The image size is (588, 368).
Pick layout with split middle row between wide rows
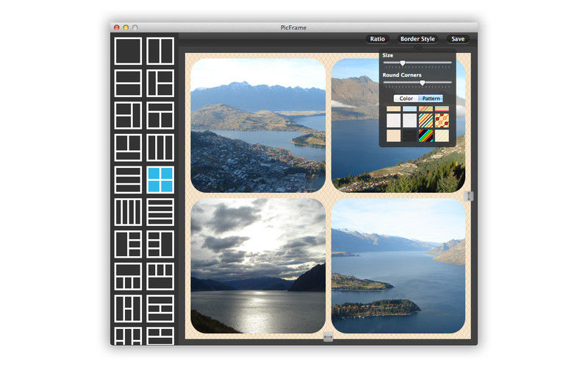tap(160, 309)
